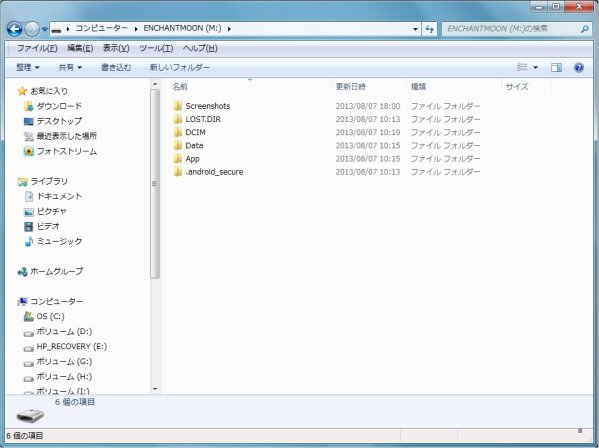This screenshot has height=448, width=599.
Task: Open the 整理 dropdown in toolbar
Action: point(28,68)
